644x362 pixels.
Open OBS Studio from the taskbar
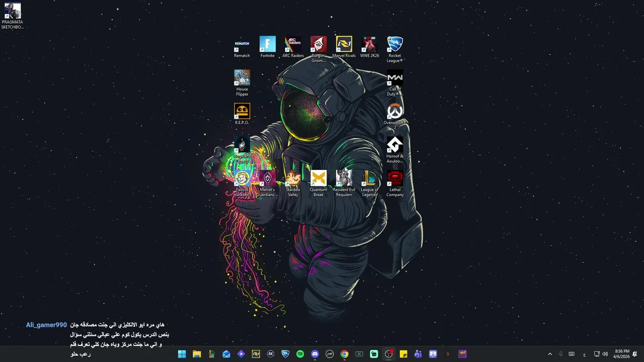[388, 354]
